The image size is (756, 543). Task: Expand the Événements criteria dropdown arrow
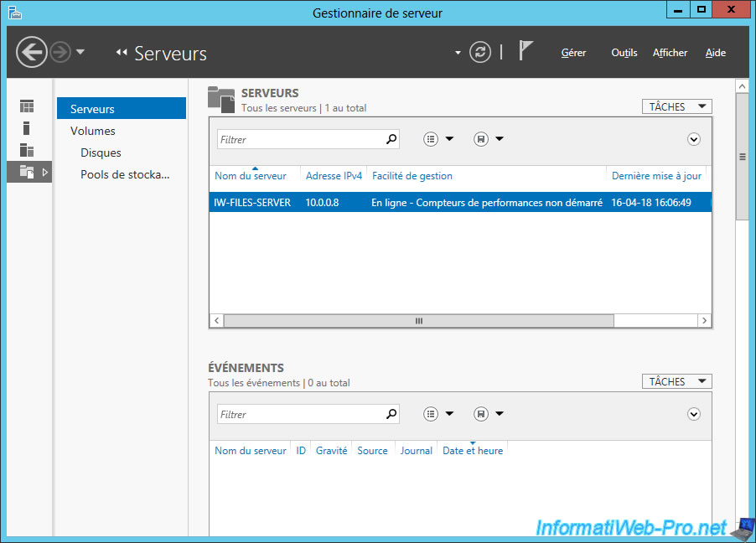(449, 413)
